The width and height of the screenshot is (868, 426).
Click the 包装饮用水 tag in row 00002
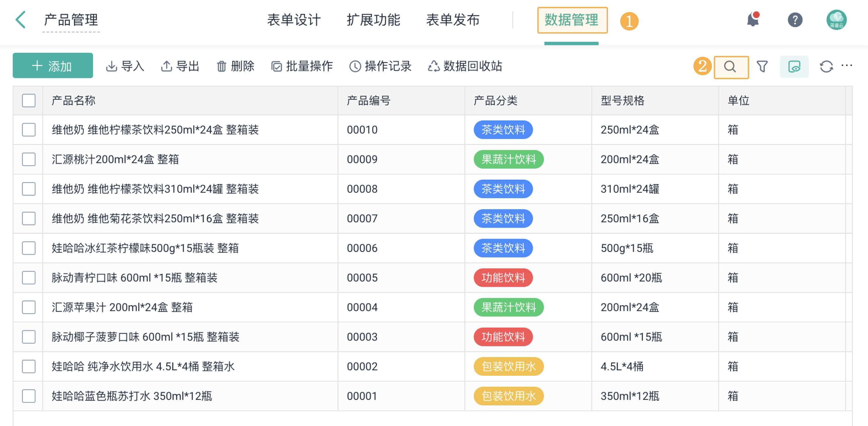[x=508, y=366]
